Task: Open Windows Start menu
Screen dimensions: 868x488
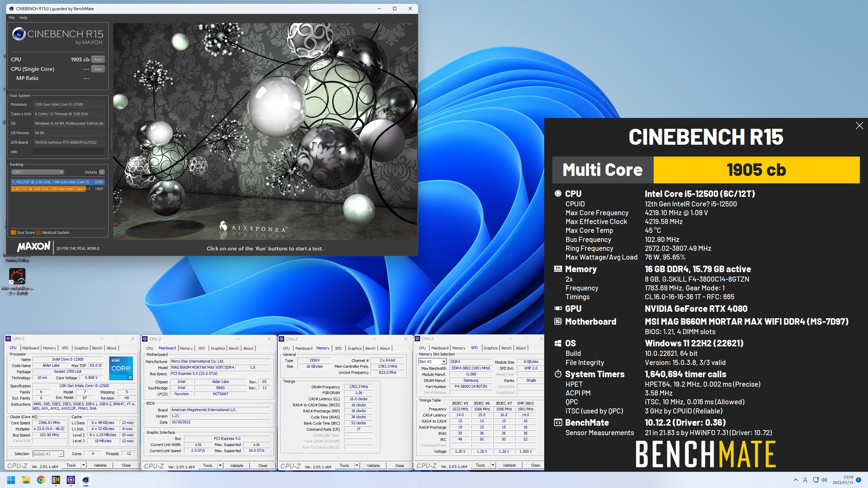Action: (11, 480)
